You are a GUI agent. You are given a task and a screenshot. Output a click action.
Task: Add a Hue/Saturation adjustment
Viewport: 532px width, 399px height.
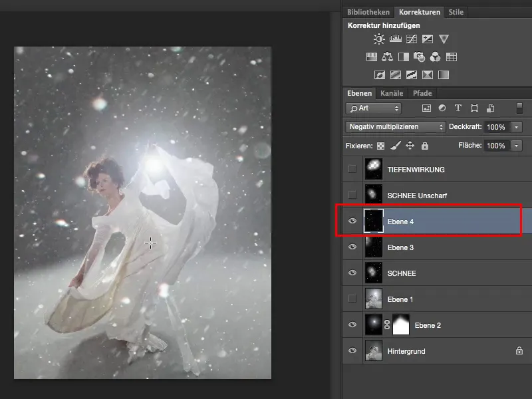tap(372, 57)
